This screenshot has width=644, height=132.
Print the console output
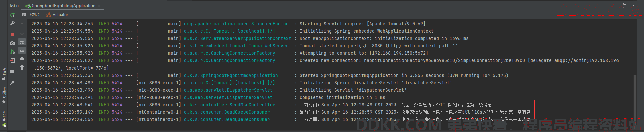pos(22,59)
